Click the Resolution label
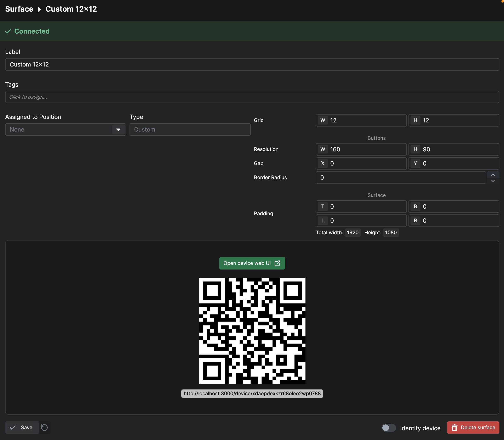504x440 pixels. [266, 149]
